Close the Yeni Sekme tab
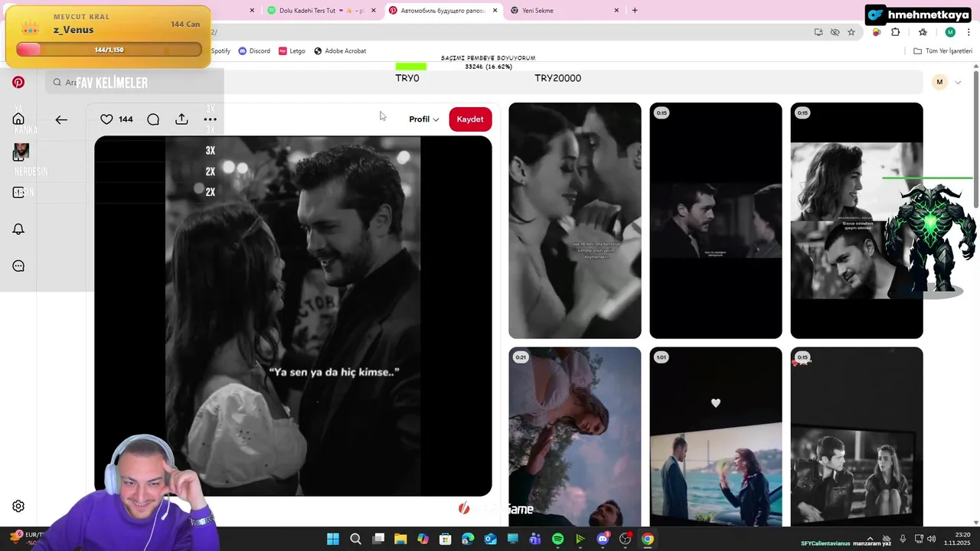980x551 pixels. pyautogui.click(x=616, y=11)
